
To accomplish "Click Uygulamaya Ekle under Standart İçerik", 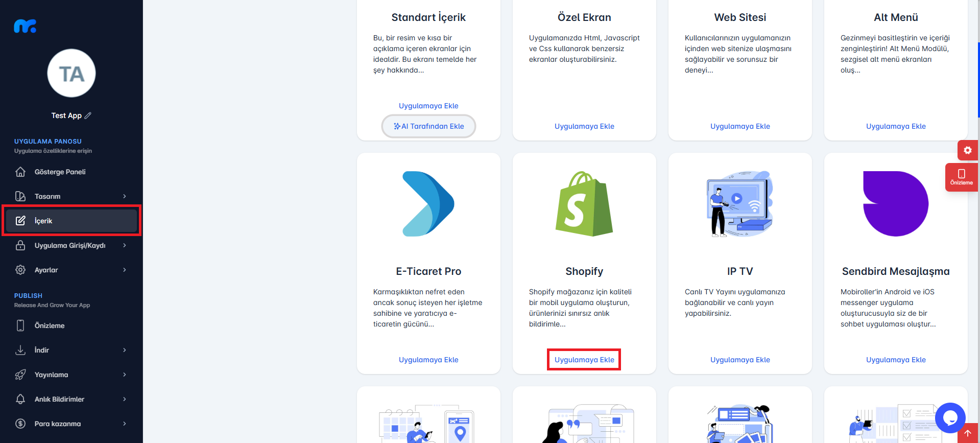I will click(428, 106).
